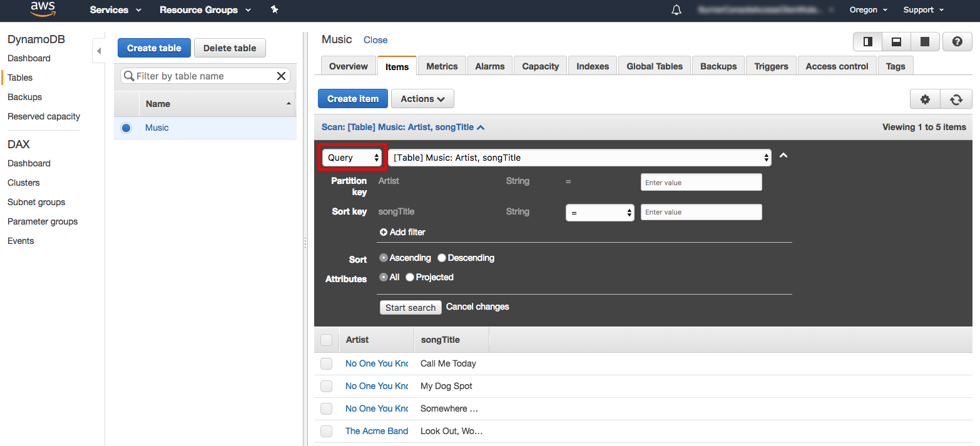Open the Actions dropdown
This screenshot has width=980, height=446.
pyautogui.click(x=422, y=98)
